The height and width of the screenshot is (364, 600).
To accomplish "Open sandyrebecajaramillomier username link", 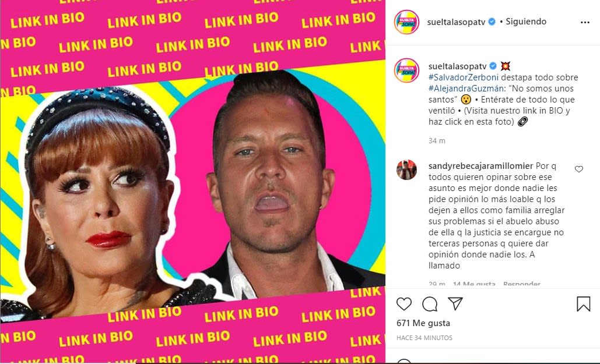I will pos(480,166).
